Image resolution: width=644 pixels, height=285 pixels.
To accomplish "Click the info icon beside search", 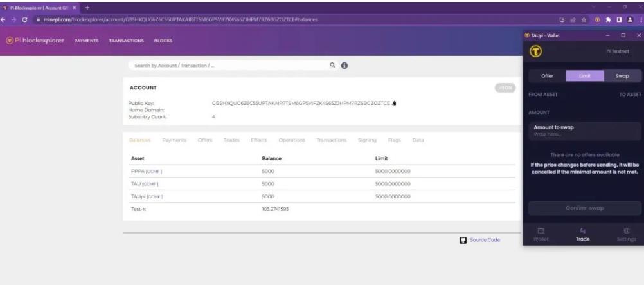I will pos(344,65).
